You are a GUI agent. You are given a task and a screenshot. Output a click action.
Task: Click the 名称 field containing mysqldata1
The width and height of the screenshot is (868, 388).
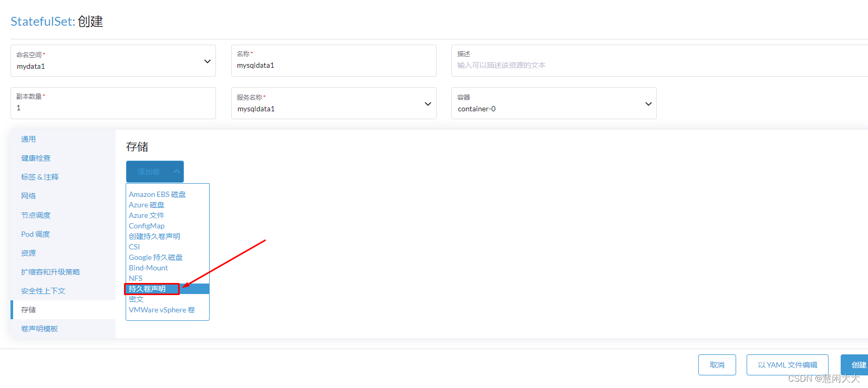point(334,61)
